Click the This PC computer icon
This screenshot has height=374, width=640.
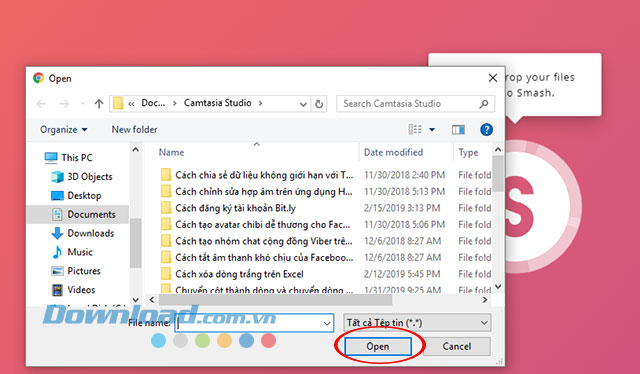click(51, 158)
